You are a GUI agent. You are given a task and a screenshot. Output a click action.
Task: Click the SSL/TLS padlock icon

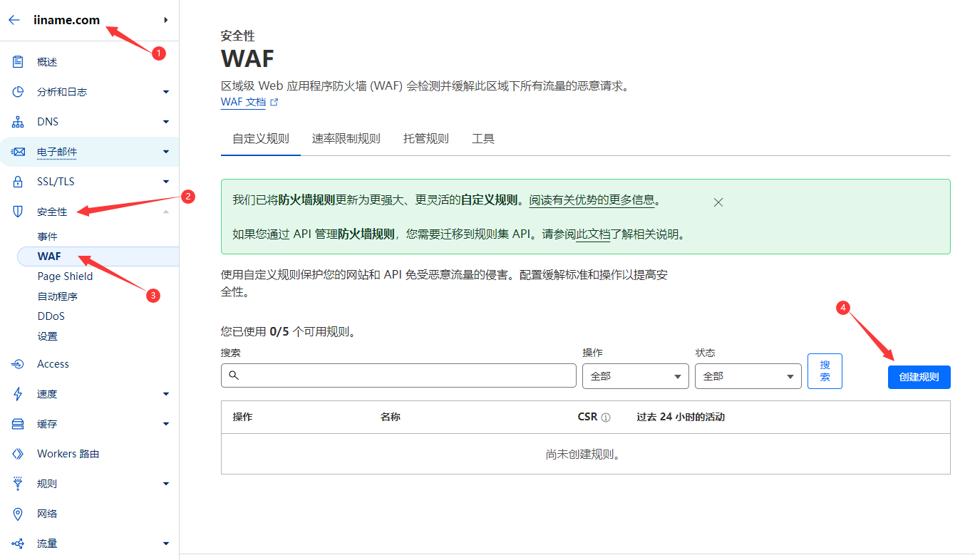point(19,182)
